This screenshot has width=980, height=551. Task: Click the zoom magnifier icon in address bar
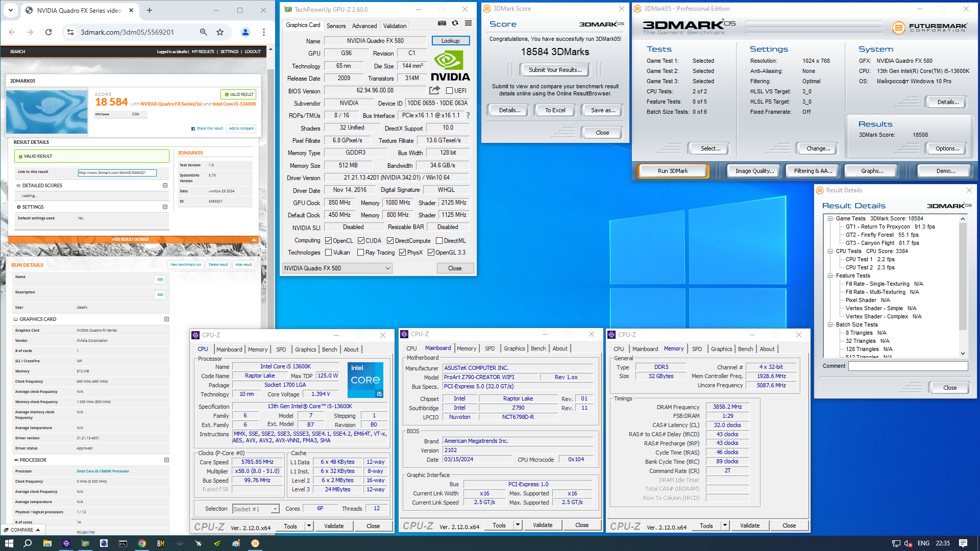point(204,32)
